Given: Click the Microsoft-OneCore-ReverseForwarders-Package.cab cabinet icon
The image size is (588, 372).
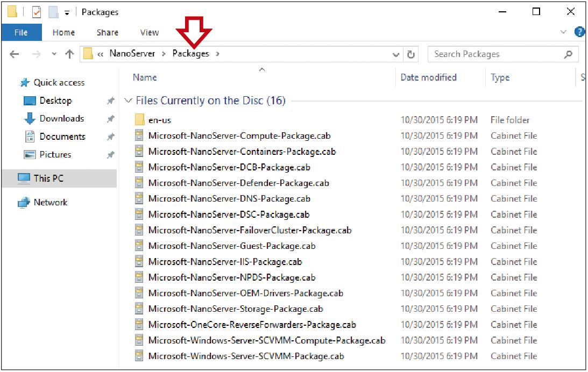Looking at the screenshot, I should (139, 324).
